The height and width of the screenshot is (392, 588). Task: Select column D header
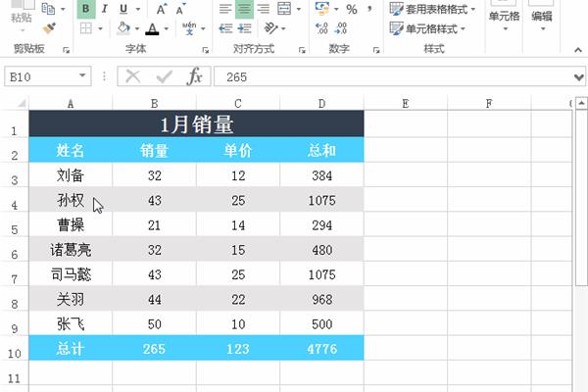click(321, 104)
